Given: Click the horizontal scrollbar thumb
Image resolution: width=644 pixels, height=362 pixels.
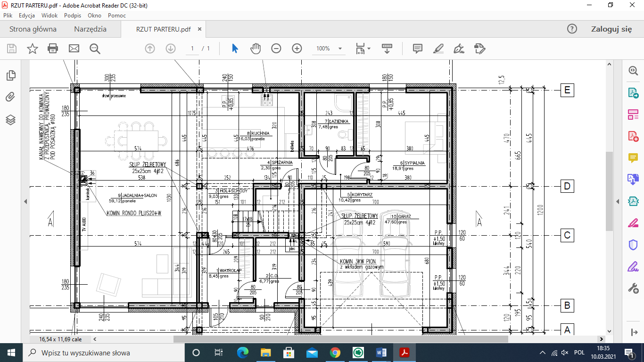Looking at the screenshot, I should tap(340, 339).
